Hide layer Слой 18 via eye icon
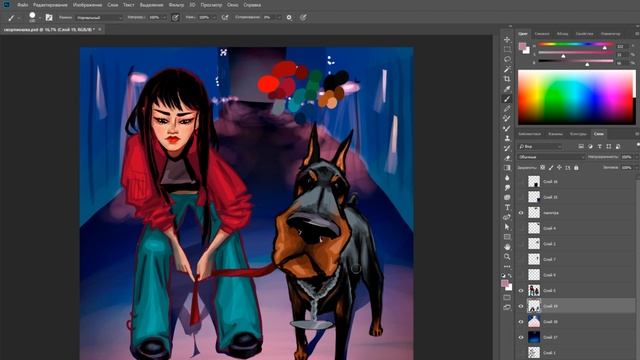Image resolution: width=640 pixels, height=360 pixels. click(521, 322)
